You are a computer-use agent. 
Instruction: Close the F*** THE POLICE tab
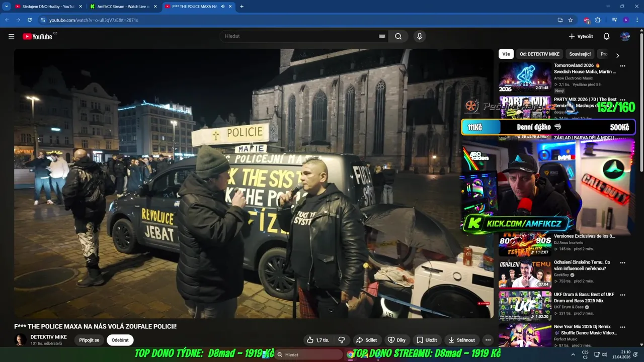click(230, 7)
